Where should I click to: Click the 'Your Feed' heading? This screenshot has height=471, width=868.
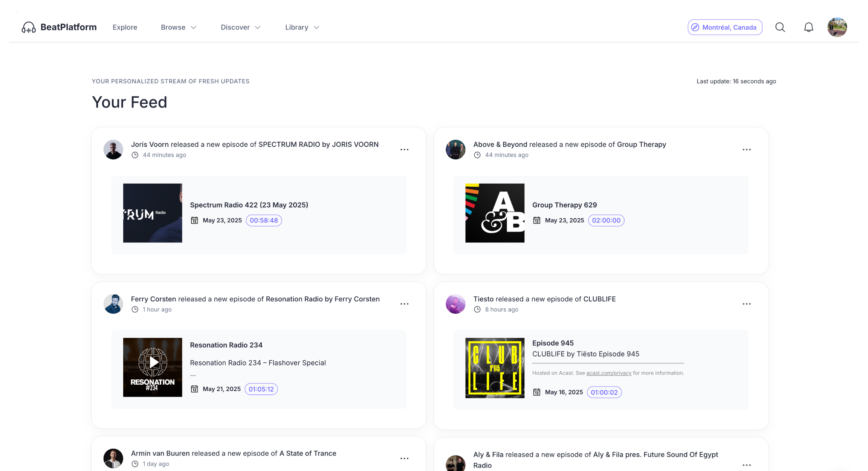[x=130, y=102]
